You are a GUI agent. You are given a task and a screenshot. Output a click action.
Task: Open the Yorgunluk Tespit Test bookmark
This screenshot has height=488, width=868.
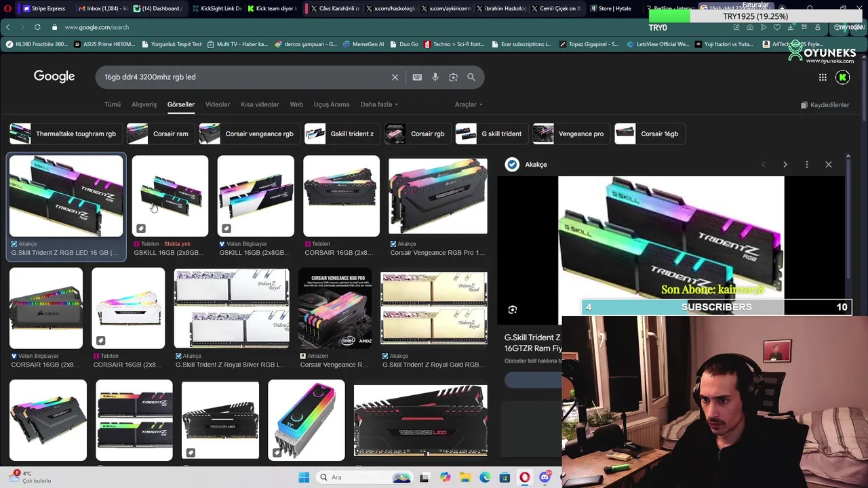[172, 44]
